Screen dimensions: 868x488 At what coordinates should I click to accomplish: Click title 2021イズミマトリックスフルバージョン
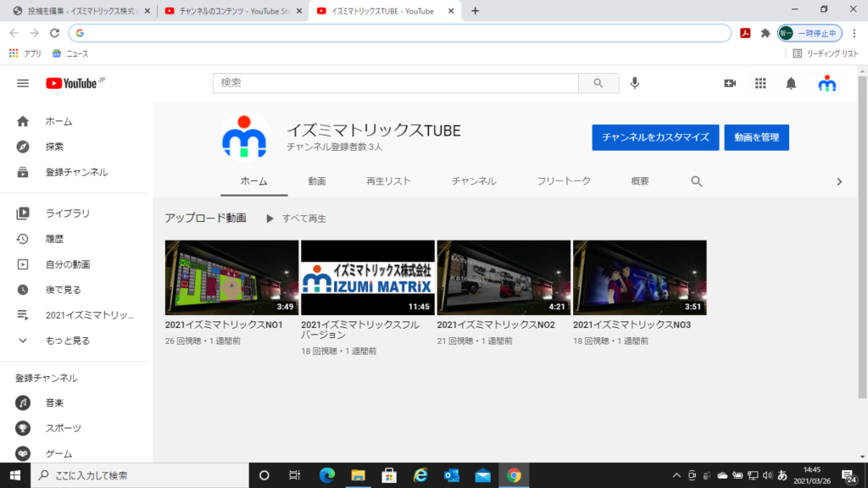pyautogui.click(x=359, y=330)
